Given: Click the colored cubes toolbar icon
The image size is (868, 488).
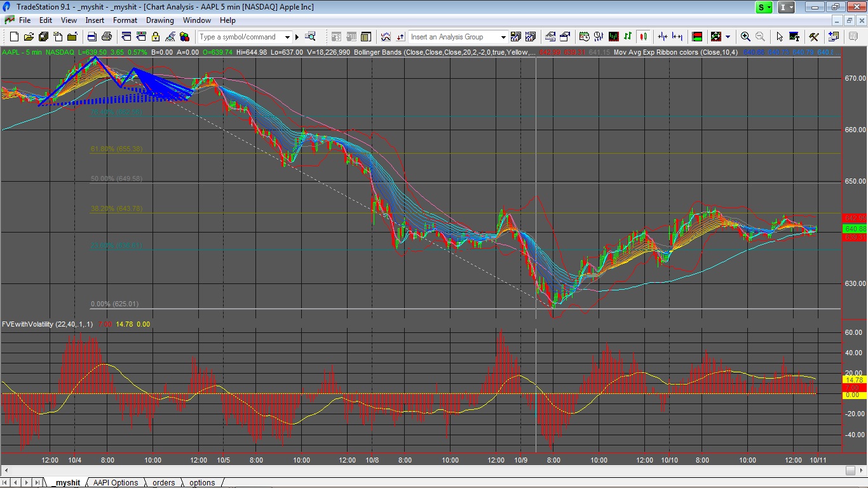Looking at the screenshot, I should (x=184, y=37).
